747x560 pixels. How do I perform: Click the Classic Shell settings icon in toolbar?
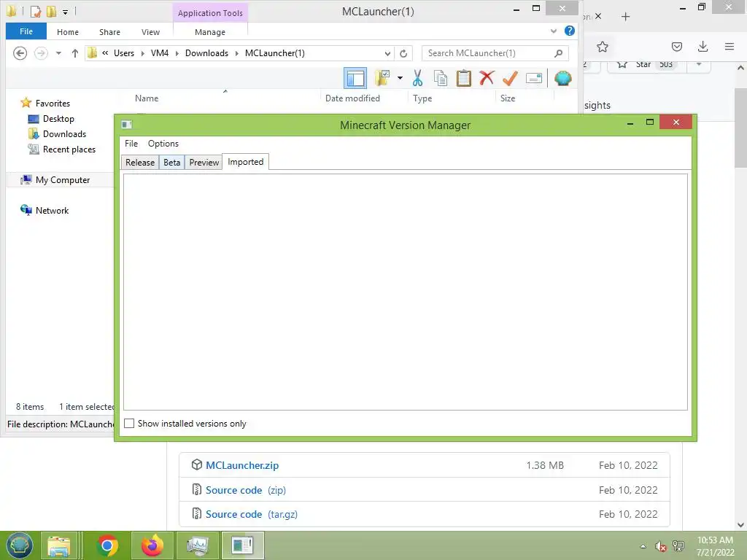[562, 78]
